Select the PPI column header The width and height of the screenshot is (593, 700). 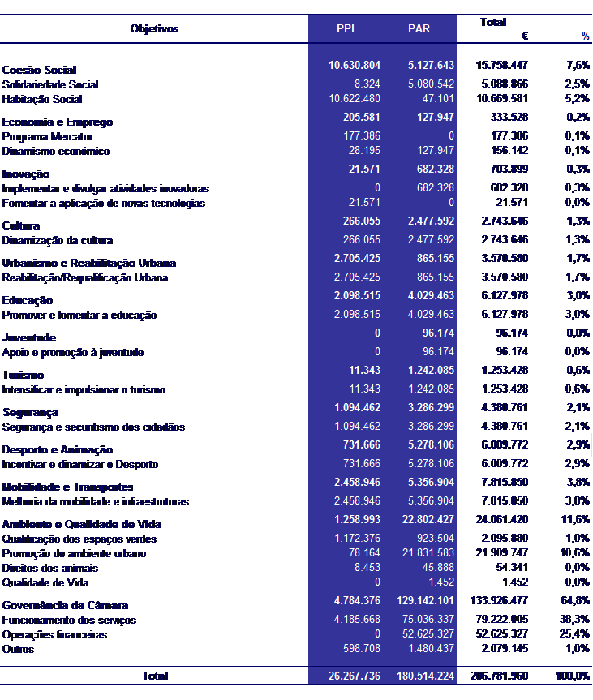345,28
